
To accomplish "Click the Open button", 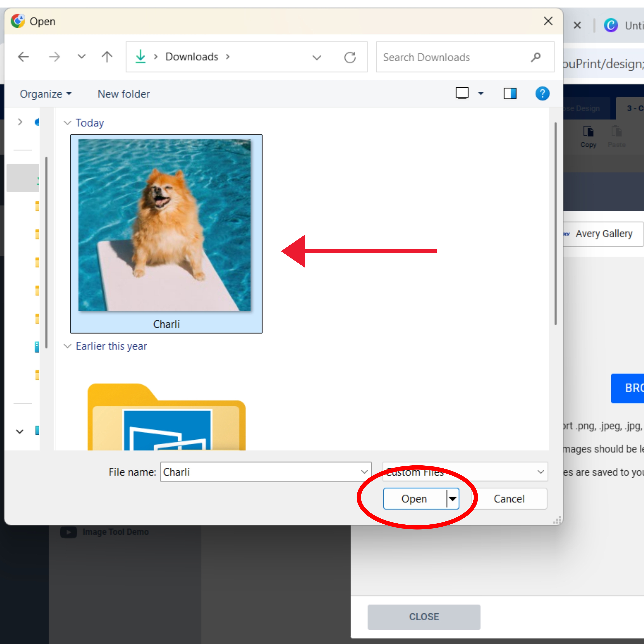I will coord(414,499).
